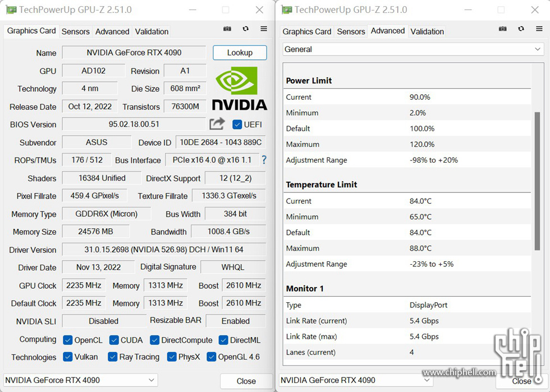Screen dimensions: 550x392
Task: Open the hamburger menu in the right window
Action: [539, 28]
